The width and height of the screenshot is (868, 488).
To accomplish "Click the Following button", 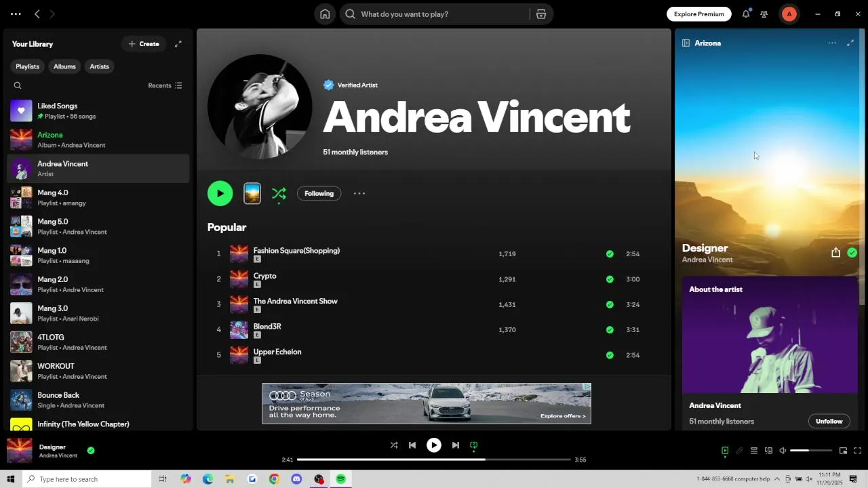I will pos(319,193).
